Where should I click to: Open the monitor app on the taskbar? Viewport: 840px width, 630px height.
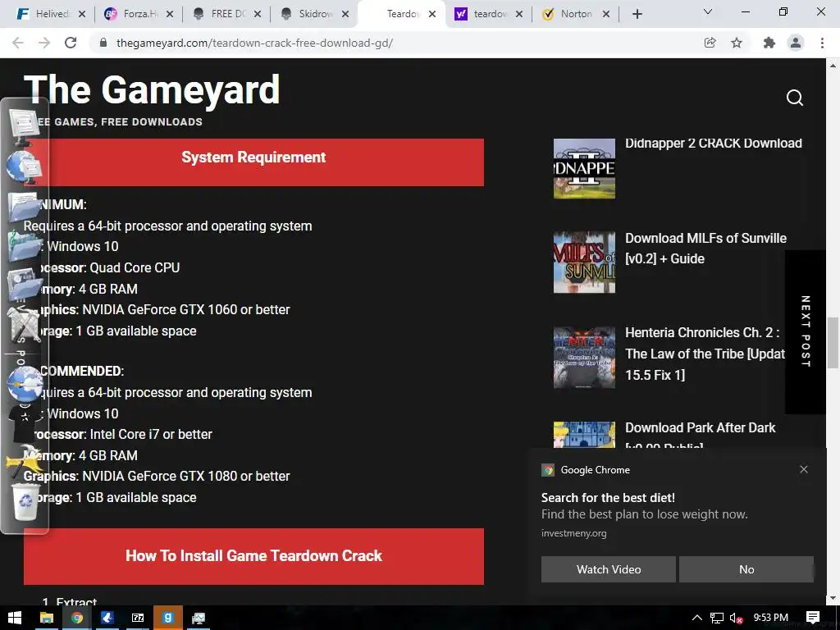[x=199, y=618]
